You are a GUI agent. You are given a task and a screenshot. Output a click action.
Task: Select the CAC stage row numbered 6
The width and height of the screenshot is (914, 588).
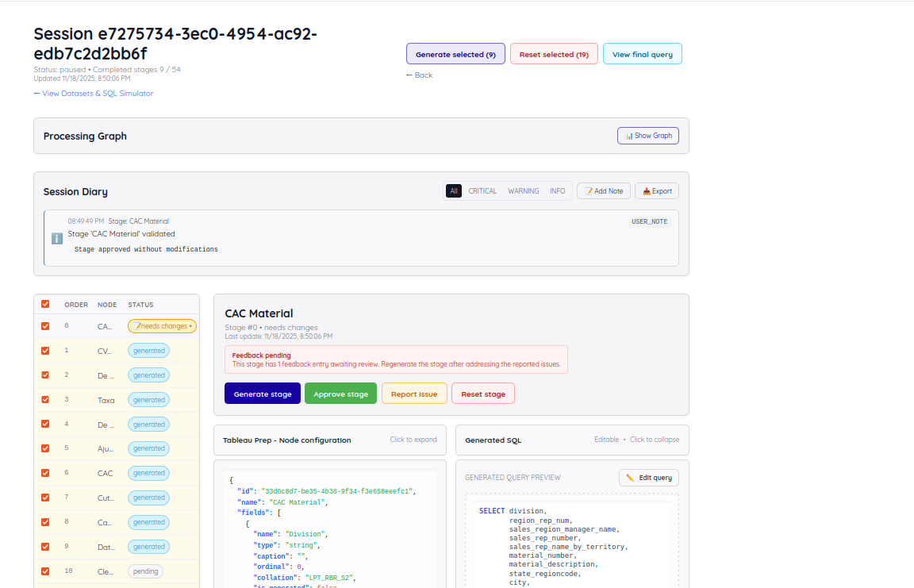(x=117, y=473)
